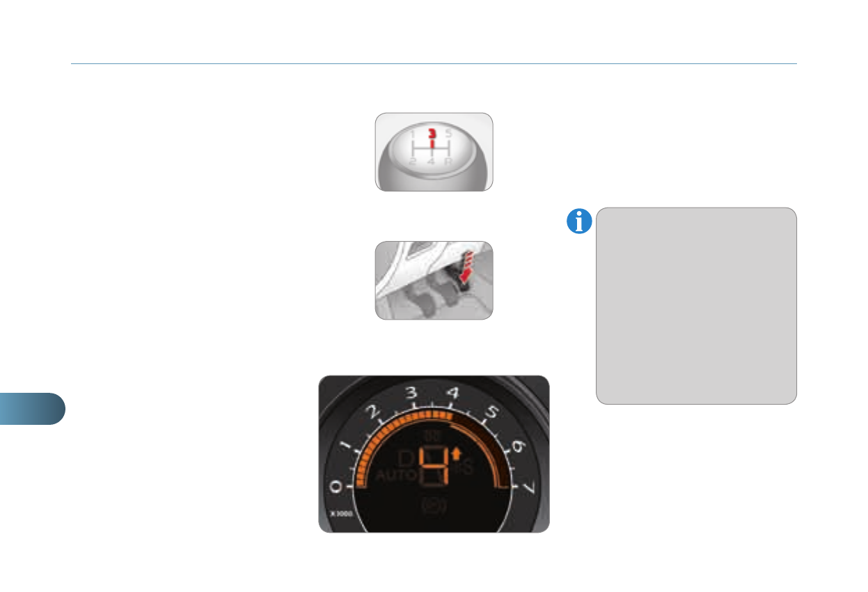Click the dim S sport indicator
The image size is (868, 592).
click(x=467, y=466)
